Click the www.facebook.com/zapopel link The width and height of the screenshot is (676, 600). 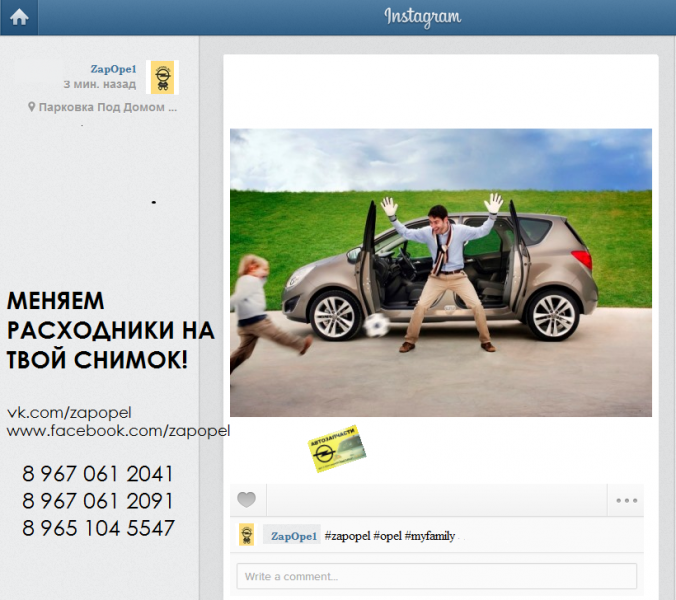[118, 430]
